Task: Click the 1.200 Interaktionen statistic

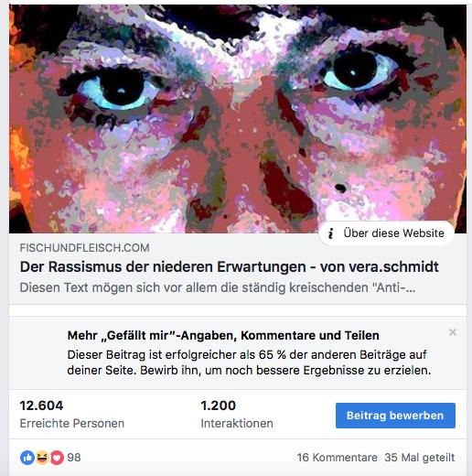Action: [x=237, y=414]
